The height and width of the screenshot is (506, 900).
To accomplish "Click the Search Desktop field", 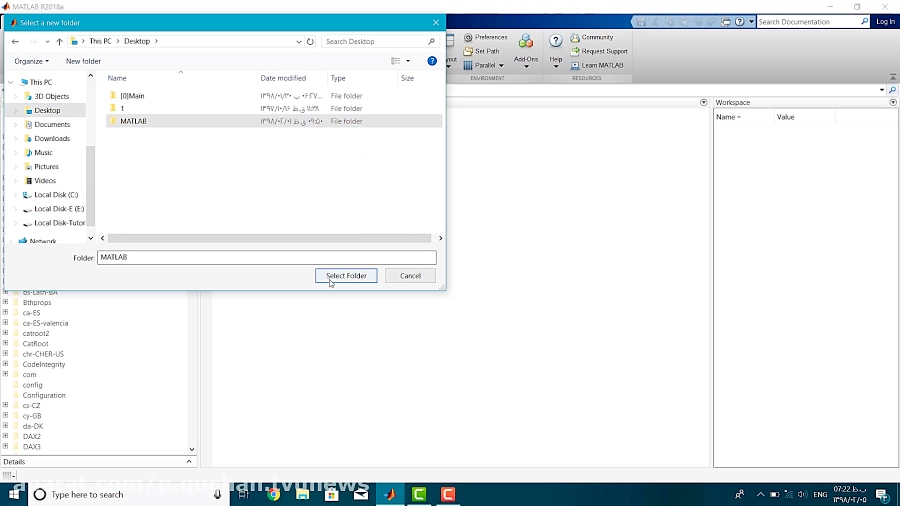I will [x=375, y=41].
